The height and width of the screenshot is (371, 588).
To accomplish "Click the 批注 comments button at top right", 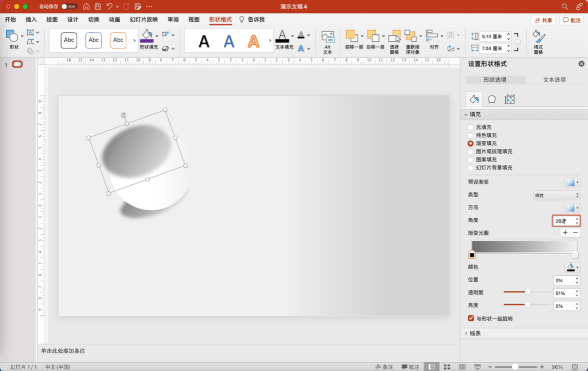I will 572,20.
